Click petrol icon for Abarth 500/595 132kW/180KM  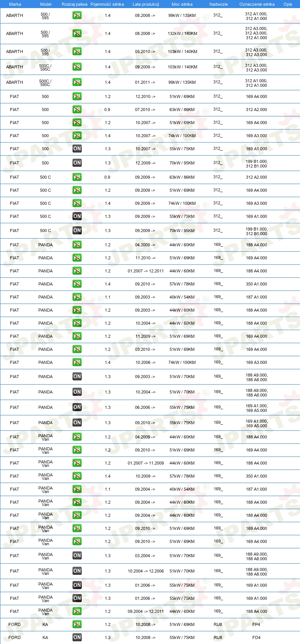pyautogui.click(x=77, y=33)
